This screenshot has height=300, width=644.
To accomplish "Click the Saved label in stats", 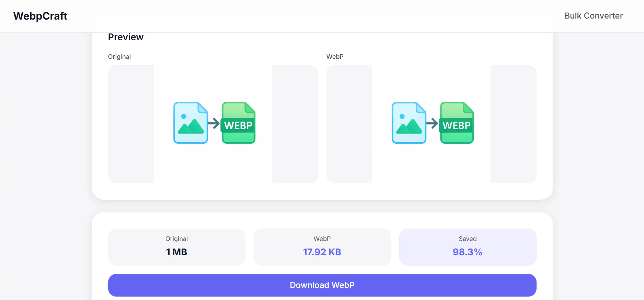I will (468, 239).
